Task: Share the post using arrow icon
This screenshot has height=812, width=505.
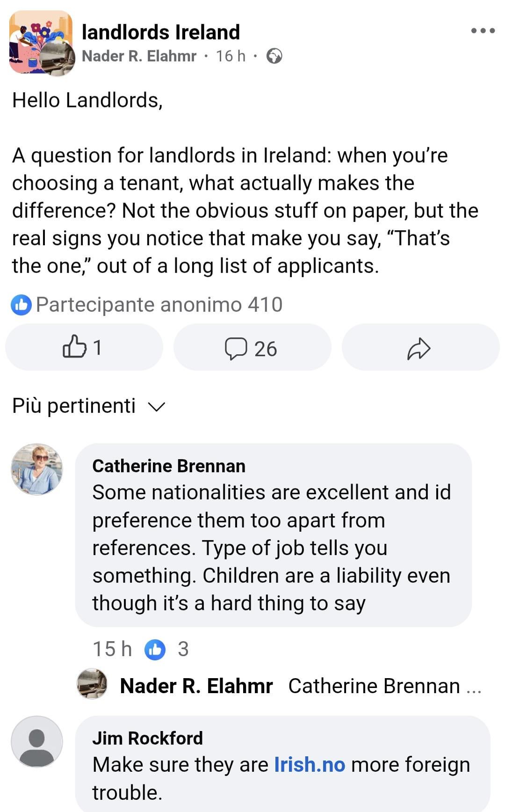Action: [419, 348]
